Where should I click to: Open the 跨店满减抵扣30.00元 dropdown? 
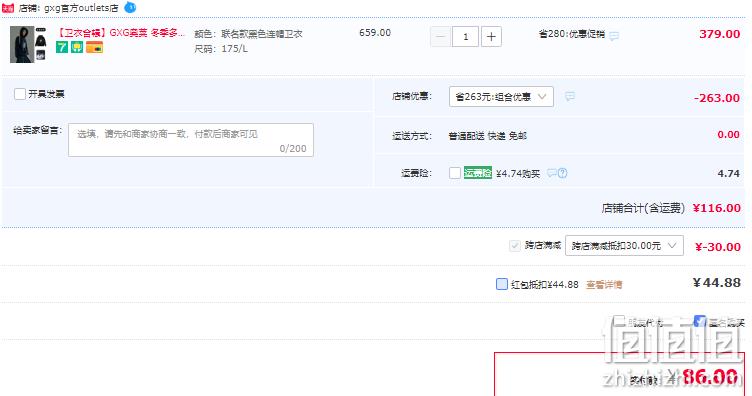point(624,246)
